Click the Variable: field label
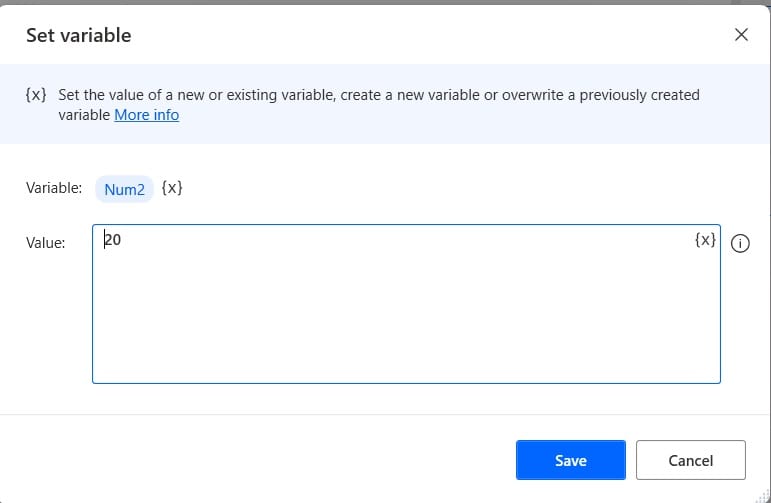 pos(54,188)
